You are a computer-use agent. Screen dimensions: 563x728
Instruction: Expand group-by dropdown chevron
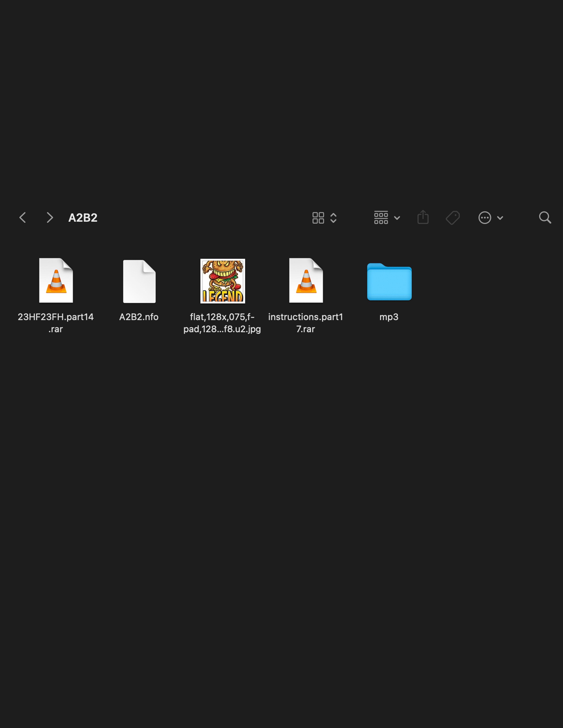tap(397, 218)
